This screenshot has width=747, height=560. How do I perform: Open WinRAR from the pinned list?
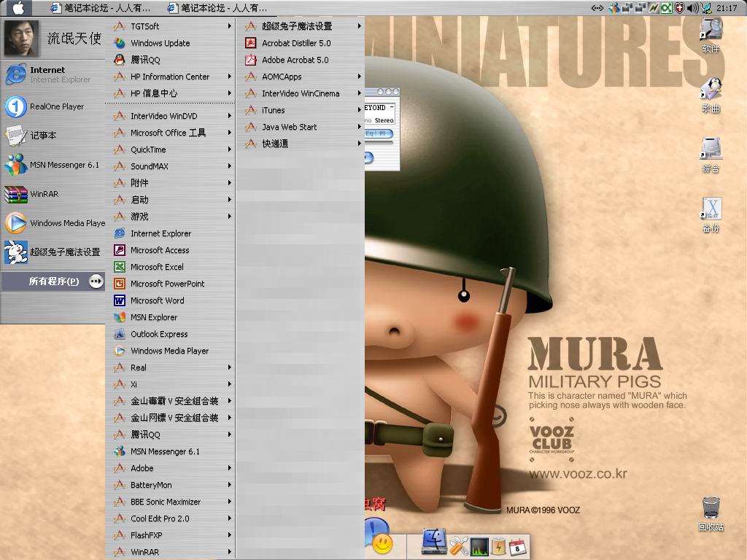53,194
